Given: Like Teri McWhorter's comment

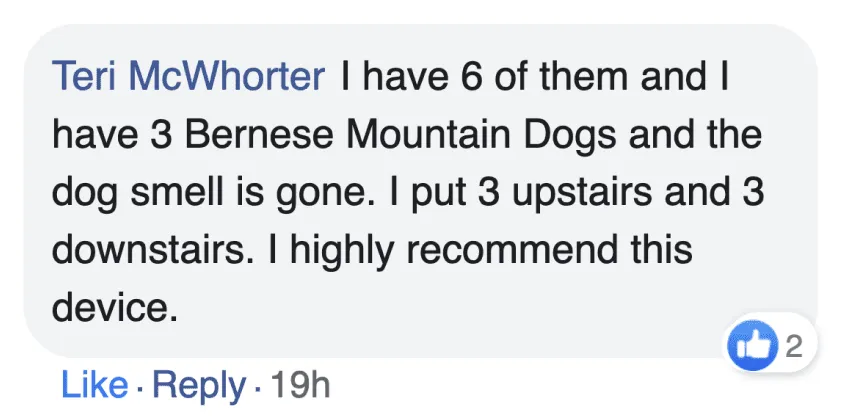Looking at the screenshot, I should (x=94, y=385).
